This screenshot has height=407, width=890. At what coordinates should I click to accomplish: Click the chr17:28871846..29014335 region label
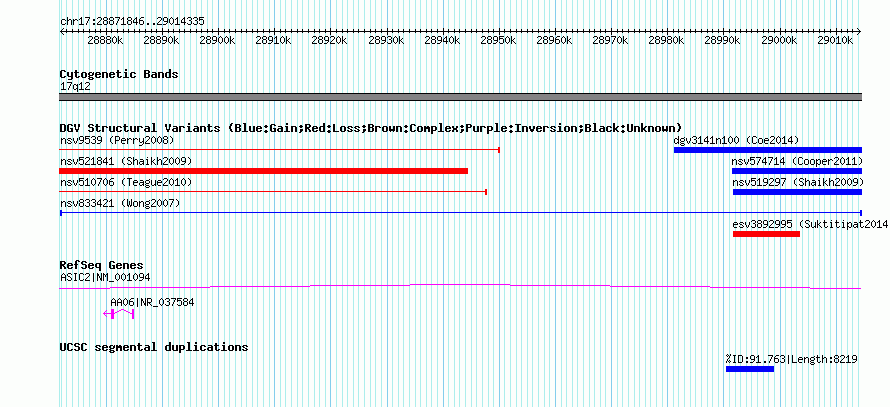click(132, 22)
